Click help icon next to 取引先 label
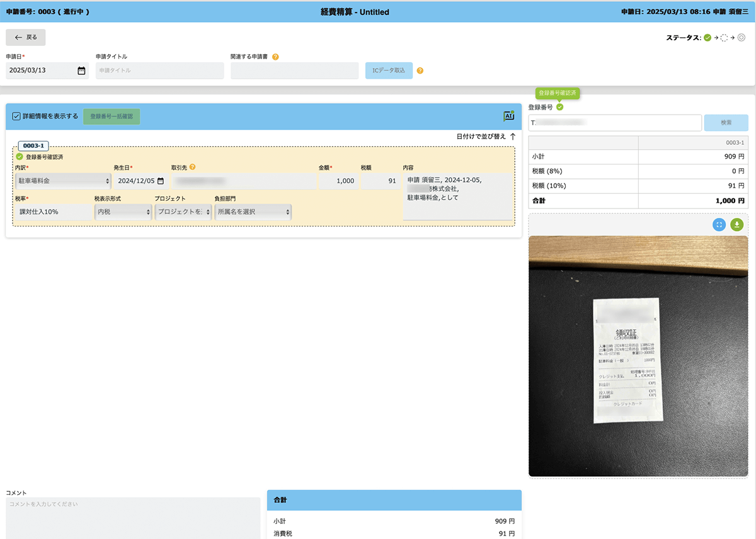 (x=192, y=167)
